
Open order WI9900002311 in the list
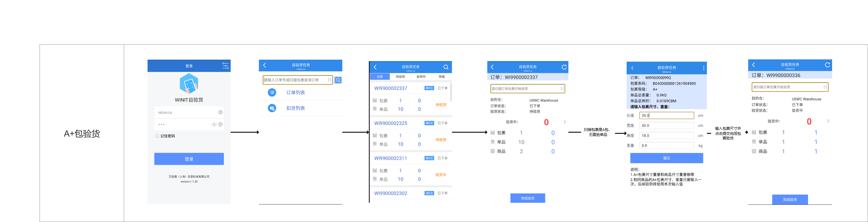click(x=391, y=159)
